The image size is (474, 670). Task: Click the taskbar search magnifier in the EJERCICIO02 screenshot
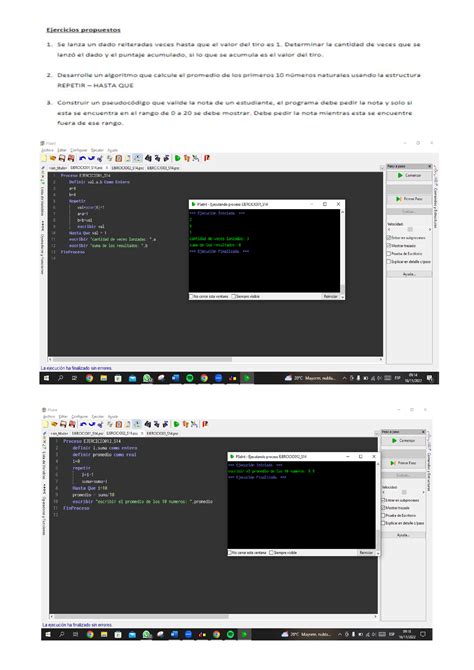(x=62, y=635)
